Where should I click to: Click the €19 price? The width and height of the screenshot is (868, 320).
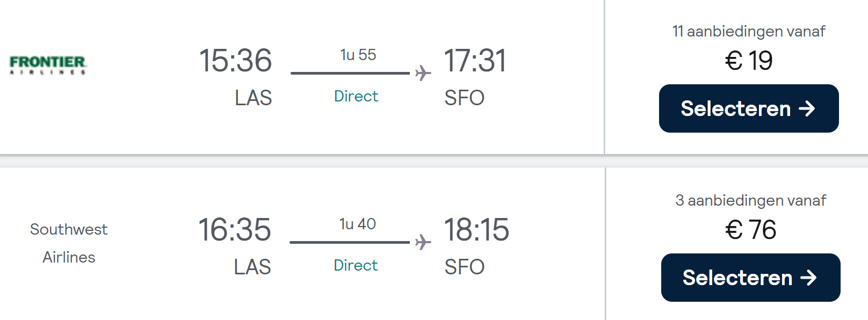748,60
